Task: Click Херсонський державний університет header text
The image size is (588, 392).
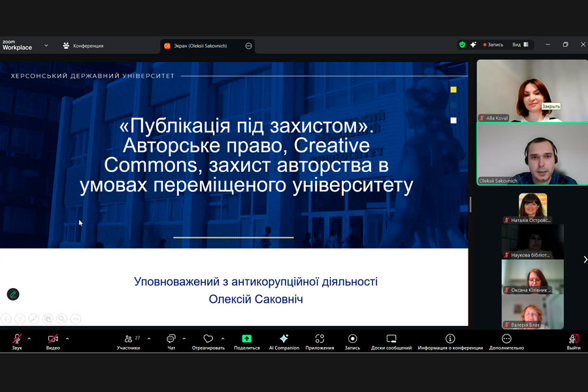Action: tap(93, 76)
